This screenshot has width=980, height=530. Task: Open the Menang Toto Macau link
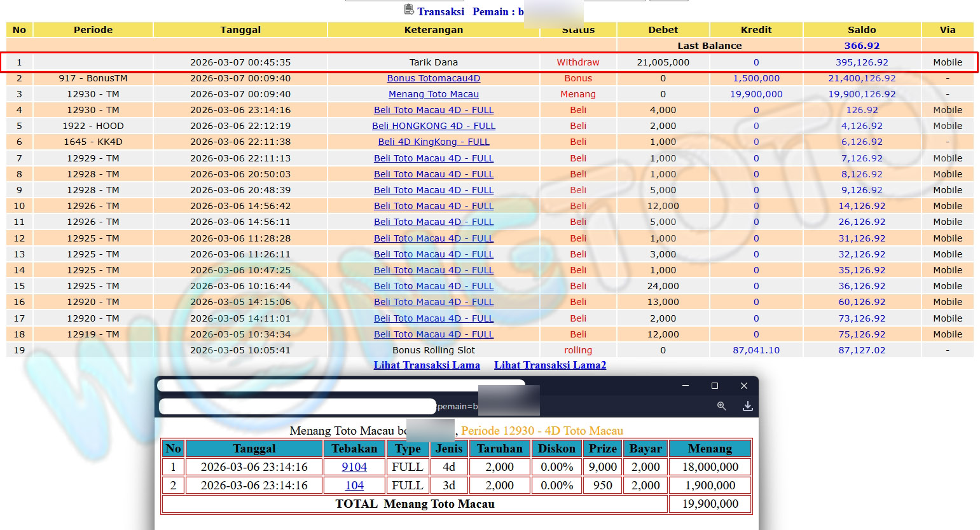coord(433,94)
